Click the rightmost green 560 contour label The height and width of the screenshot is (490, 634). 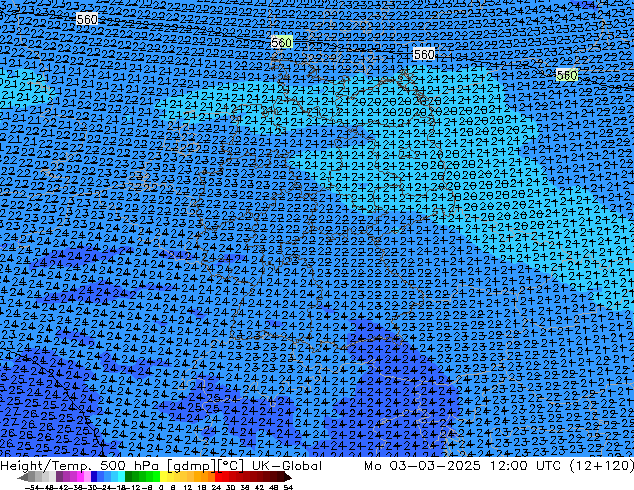point(566,75)
